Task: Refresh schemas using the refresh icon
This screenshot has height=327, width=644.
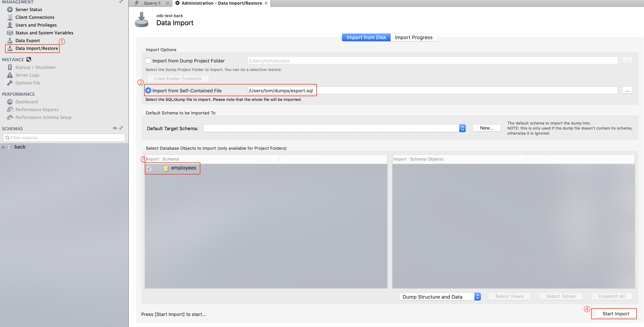Action: pos(115,128)
